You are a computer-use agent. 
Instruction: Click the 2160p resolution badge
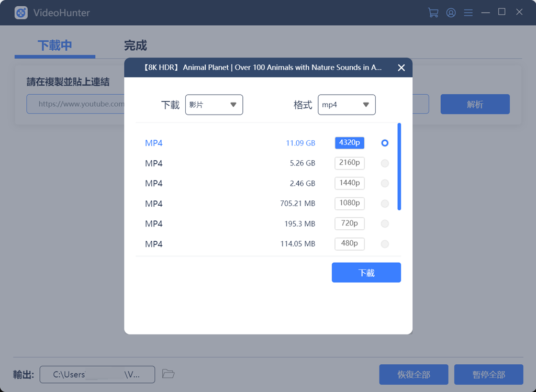click(x=349, y=163)
